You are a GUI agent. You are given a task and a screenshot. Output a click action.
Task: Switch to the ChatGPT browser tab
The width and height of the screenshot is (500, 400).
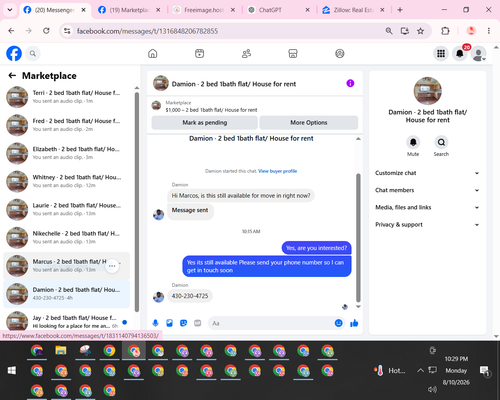pyautogui.click(x=279, y=10)
